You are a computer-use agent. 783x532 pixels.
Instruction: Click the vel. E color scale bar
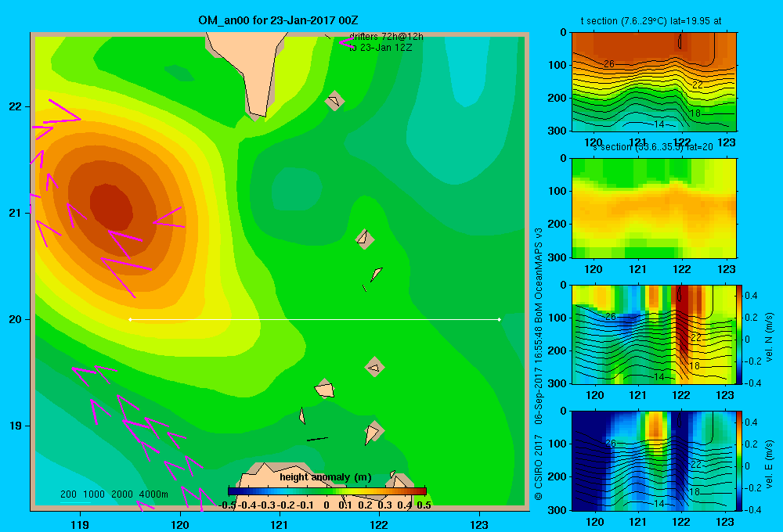point(740,461)
